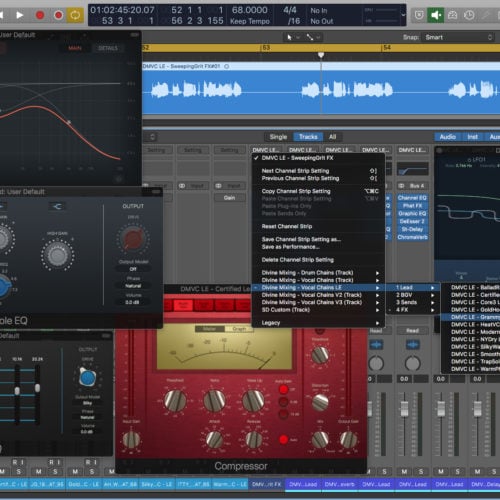Open the Snap Smart dropdown

[x=458, y=37]
